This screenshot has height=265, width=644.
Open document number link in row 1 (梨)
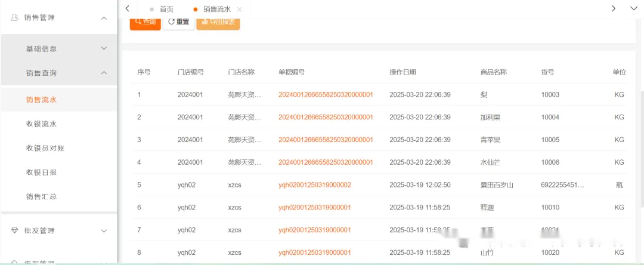(x=326, y=94)
